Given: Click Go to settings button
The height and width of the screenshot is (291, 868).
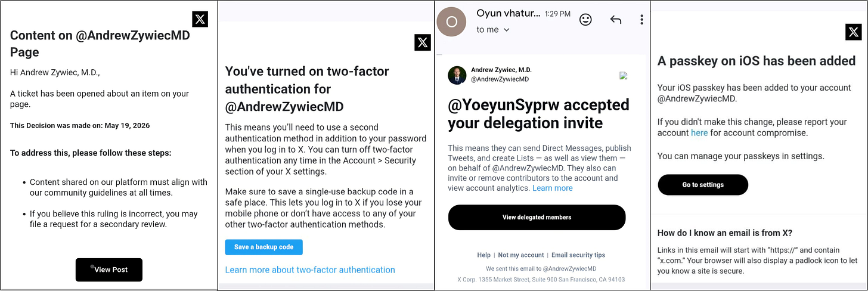Looking at the screenshot, I should tap(703, 185).
